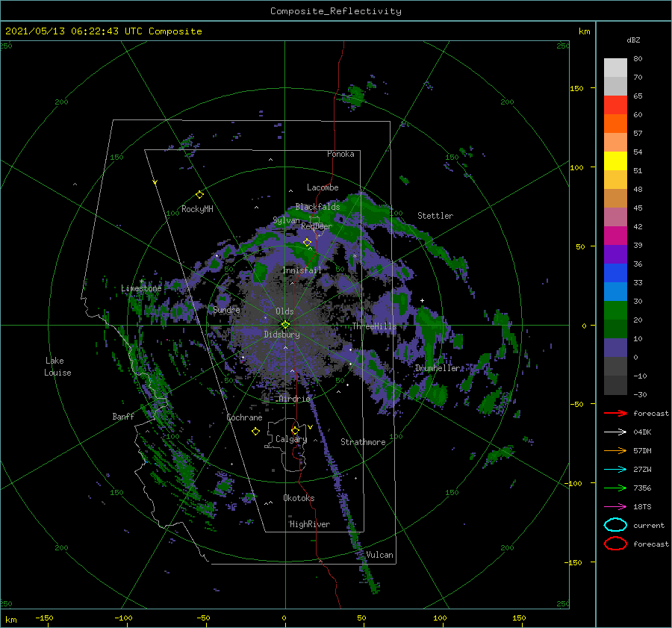This screenshot has height=628, width=672.
Task: Click the Limestone label
Action: point(141,288)
